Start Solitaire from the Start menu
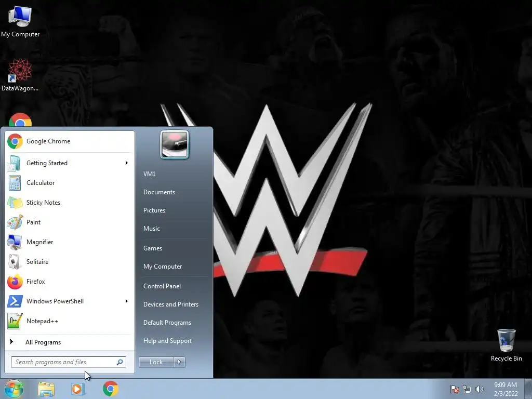532x399 pixels. [70, 262]
